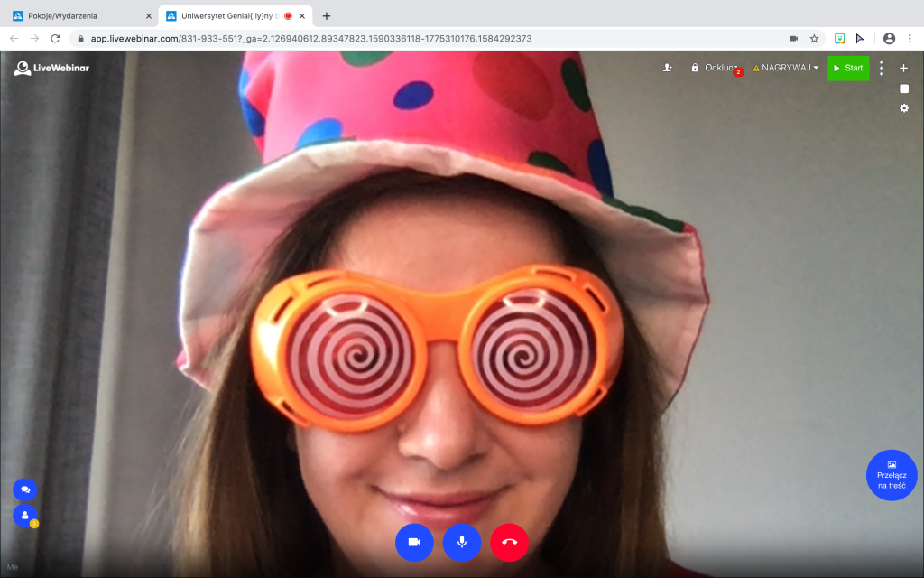The height and width of the screenshot is (578, 924).
Task: Mute the microphone
Action: [462, 542]
